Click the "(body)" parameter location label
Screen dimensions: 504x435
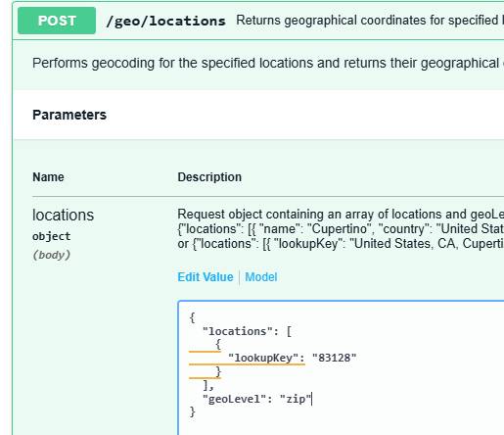(x=52, y=255)
